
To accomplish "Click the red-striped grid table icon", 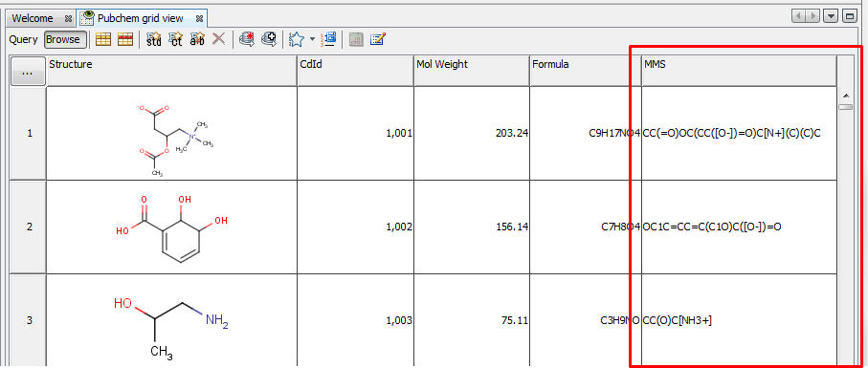I will point(125,39).
